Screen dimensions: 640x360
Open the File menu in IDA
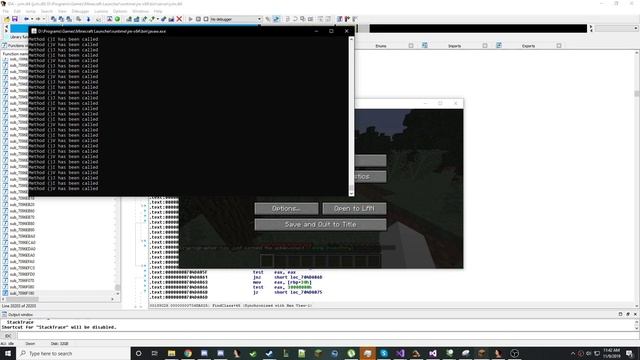tap(6, 11)
